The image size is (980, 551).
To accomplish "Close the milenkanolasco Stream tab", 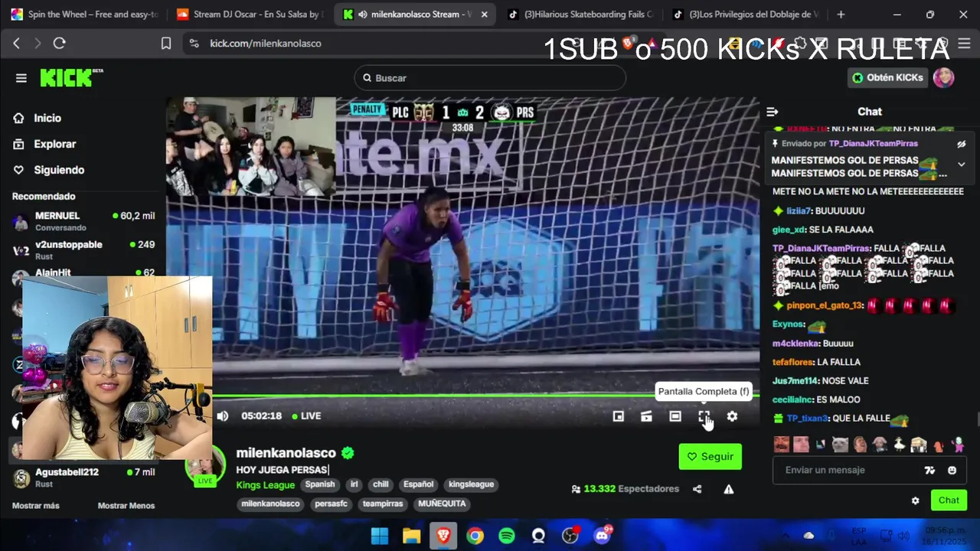I will (484, 15).
